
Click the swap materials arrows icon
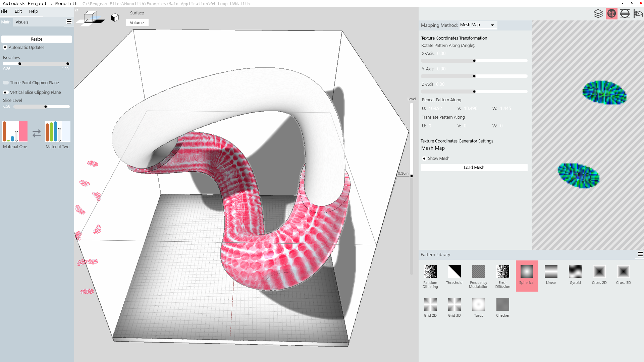point(37,133)
